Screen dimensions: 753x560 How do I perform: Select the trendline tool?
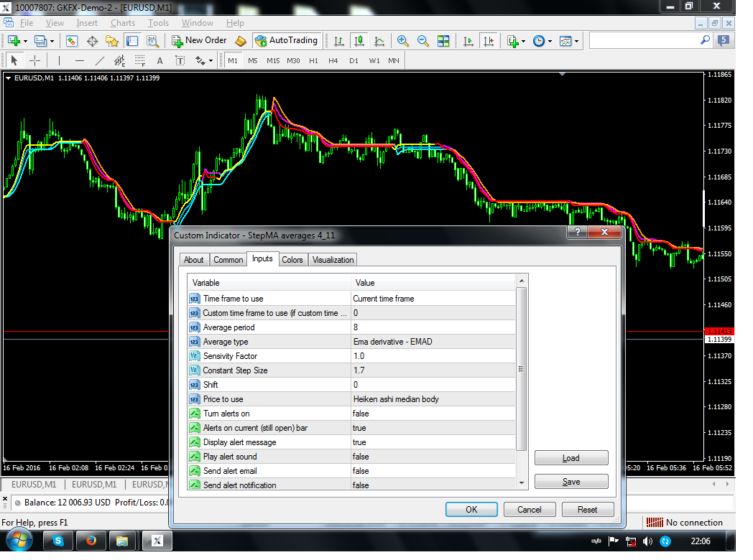click(x=99, y=60)
